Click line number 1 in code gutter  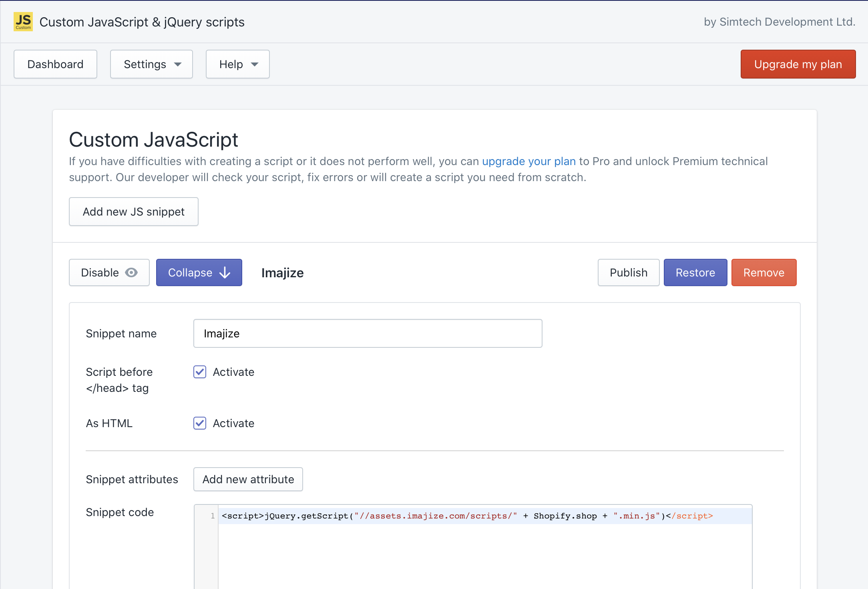(212, 516)
